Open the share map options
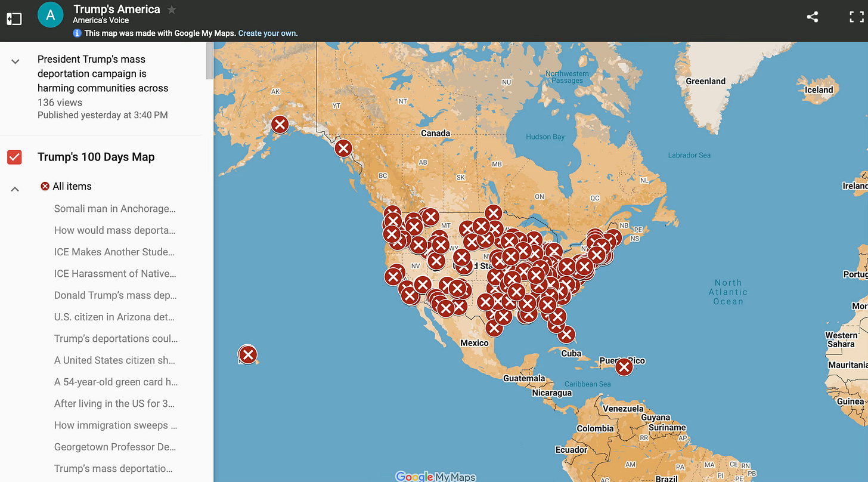The image size is (868, 482). pos(812,17)
